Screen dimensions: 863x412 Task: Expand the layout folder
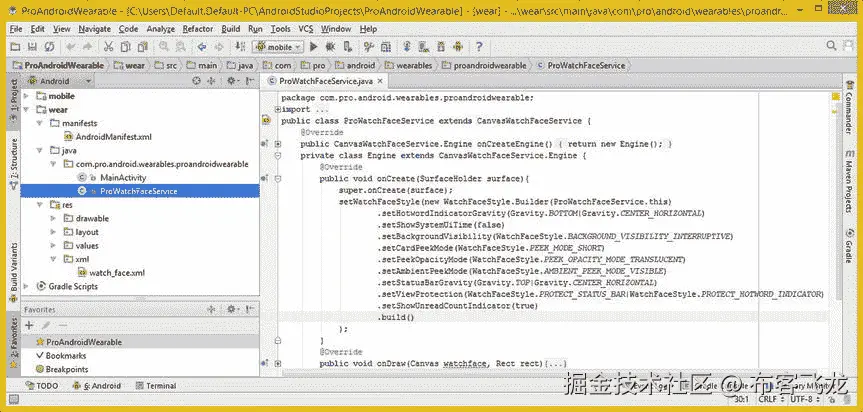[x=53, y=232]
